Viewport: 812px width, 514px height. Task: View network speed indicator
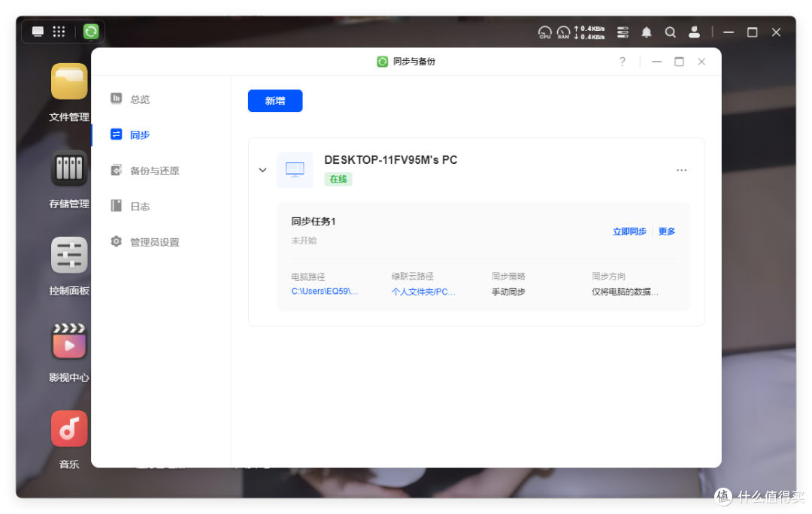(589, 32)
